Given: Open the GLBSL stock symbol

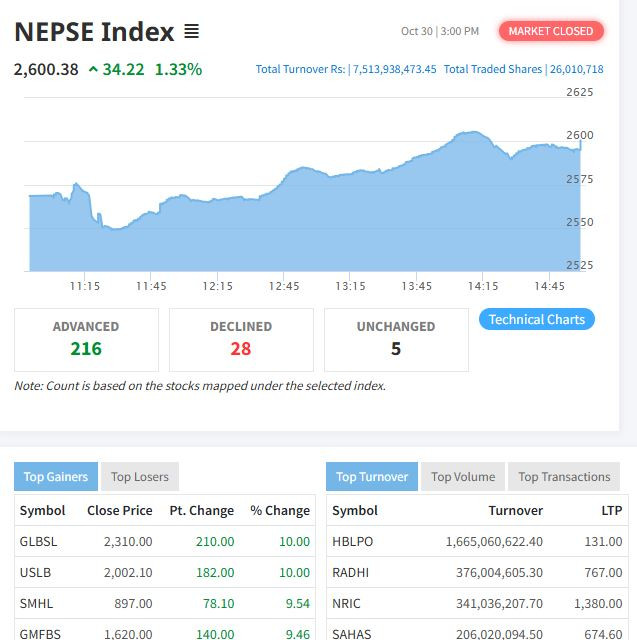Looking at the screenshot, I should (x=38, y=542).
